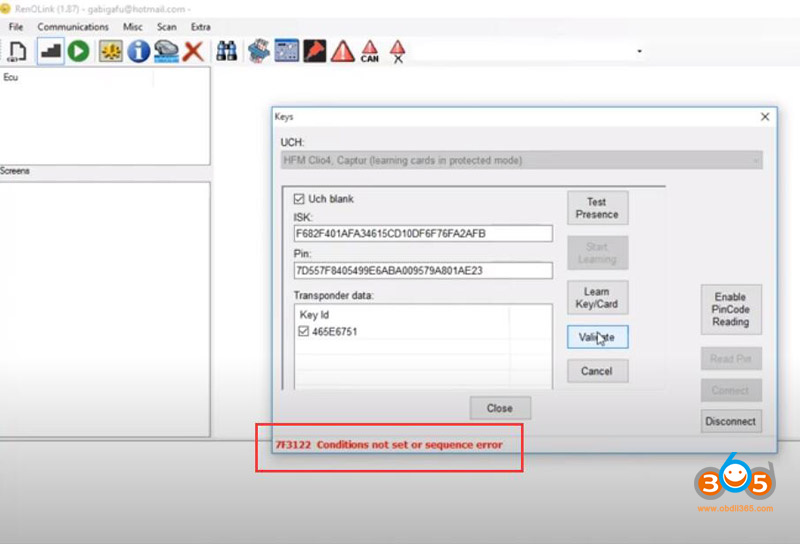
Task: Open the blue info icon
Action: pos(138,51)
